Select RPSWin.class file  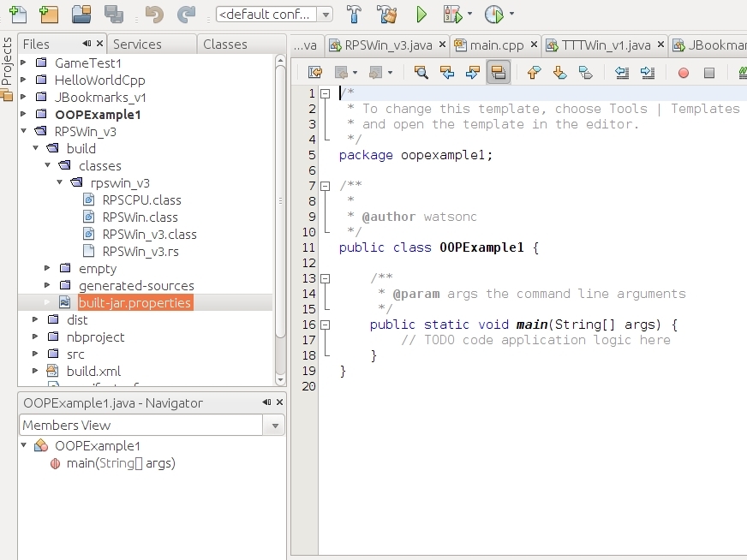click(x=140, y=217)
